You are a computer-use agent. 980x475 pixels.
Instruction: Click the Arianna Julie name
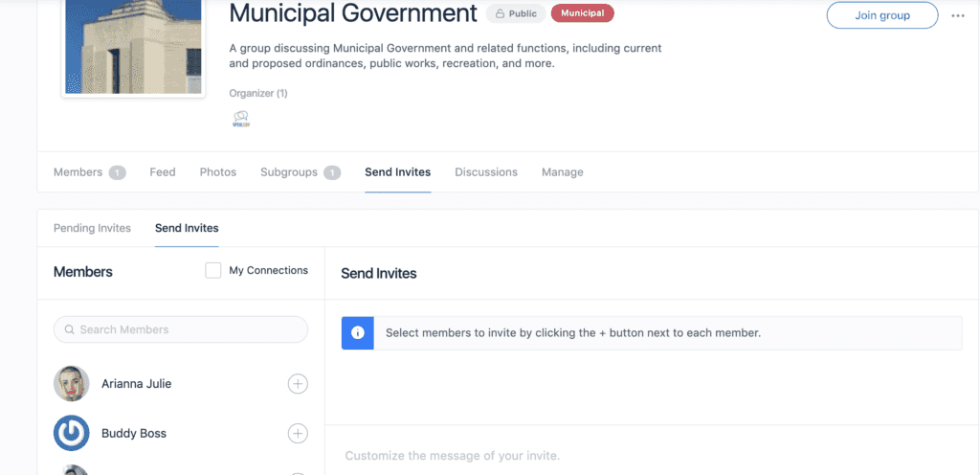(x=136, y=384)
